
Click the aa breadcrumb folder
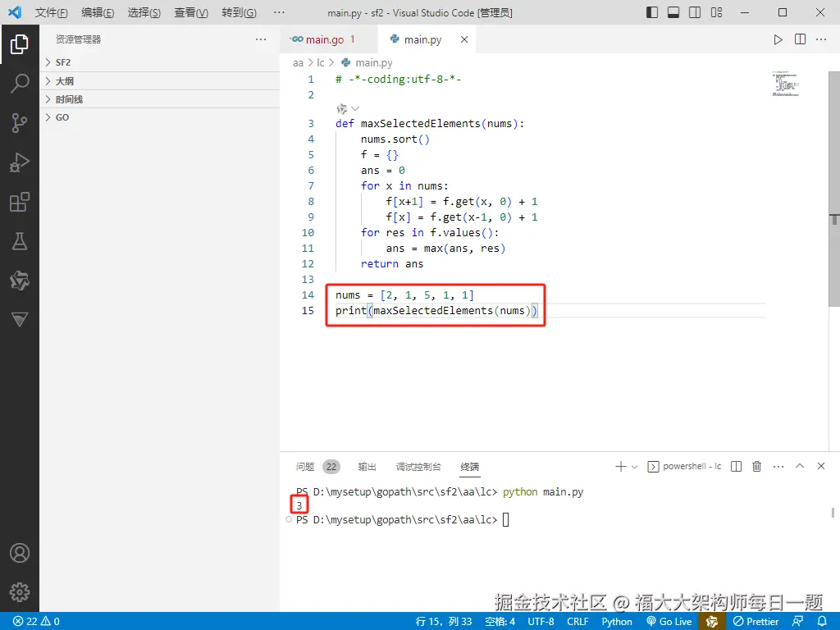[x=298, y=62]
